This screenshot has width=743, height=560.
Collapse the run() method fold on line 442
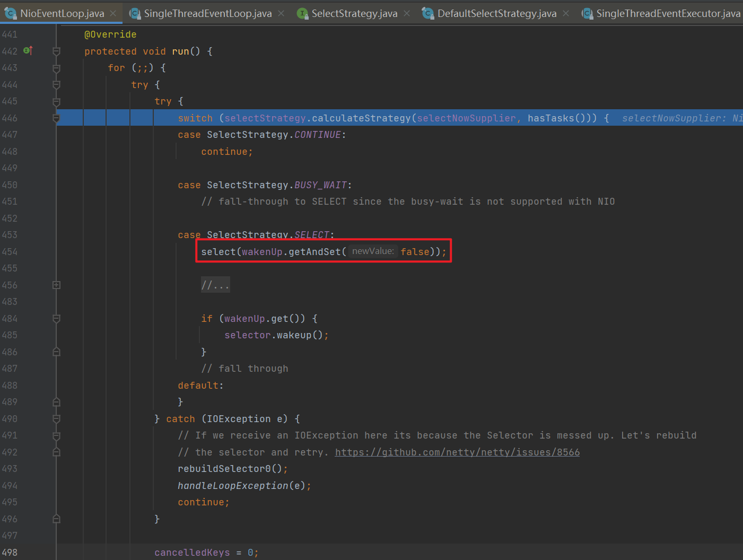56,51
